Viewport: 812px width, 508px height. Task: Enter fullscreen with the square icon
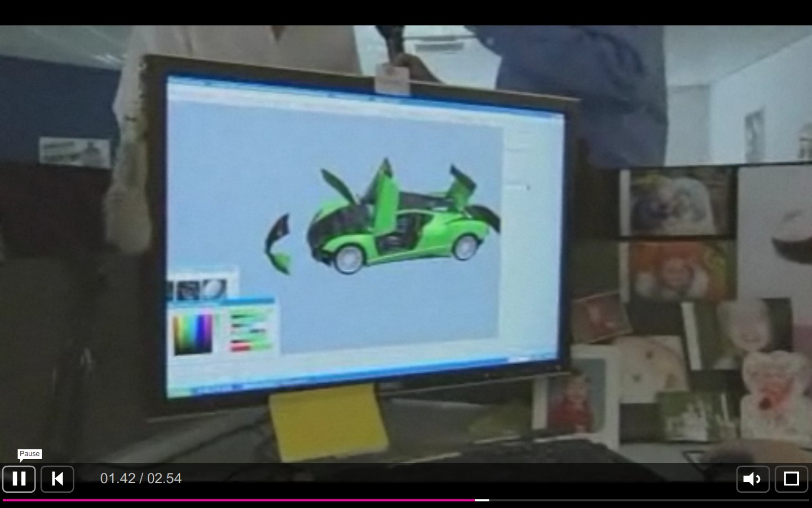coord(791,479)
